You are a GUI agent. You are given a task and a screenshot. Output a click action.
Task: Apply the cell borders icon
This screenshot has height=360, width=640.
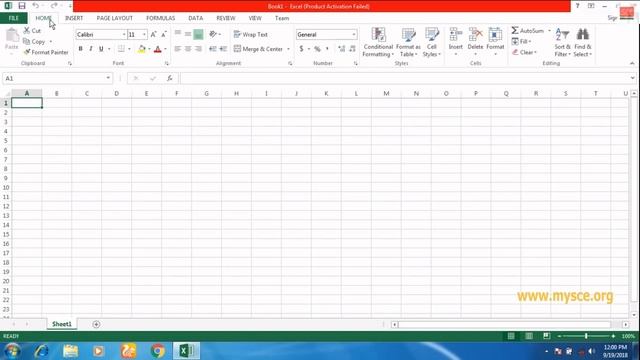pos(121,49)
